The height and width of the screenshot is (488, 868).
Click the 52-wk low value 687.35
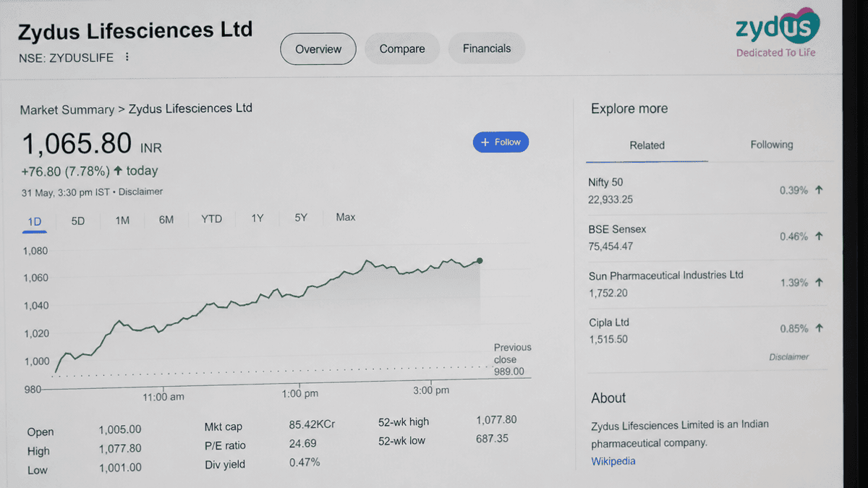pyautogui.click(x=493, y=439)
